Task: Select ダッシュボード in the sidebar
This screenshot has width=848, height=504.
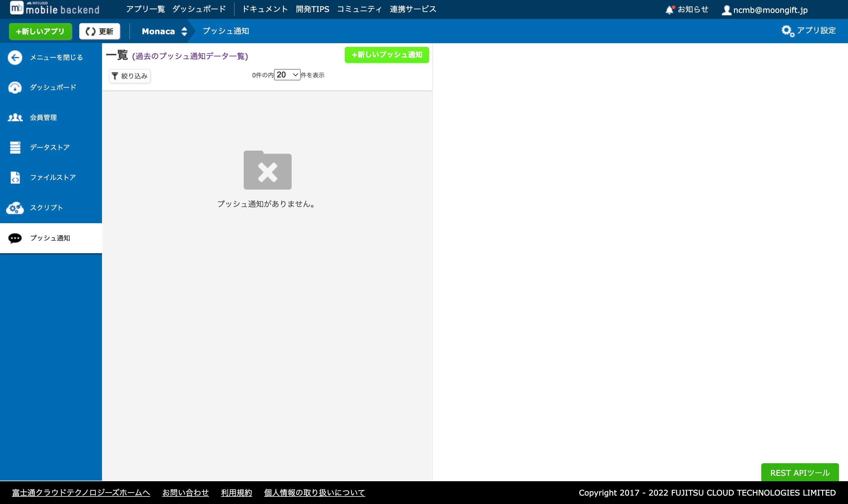Action: [x=51, y=87]
